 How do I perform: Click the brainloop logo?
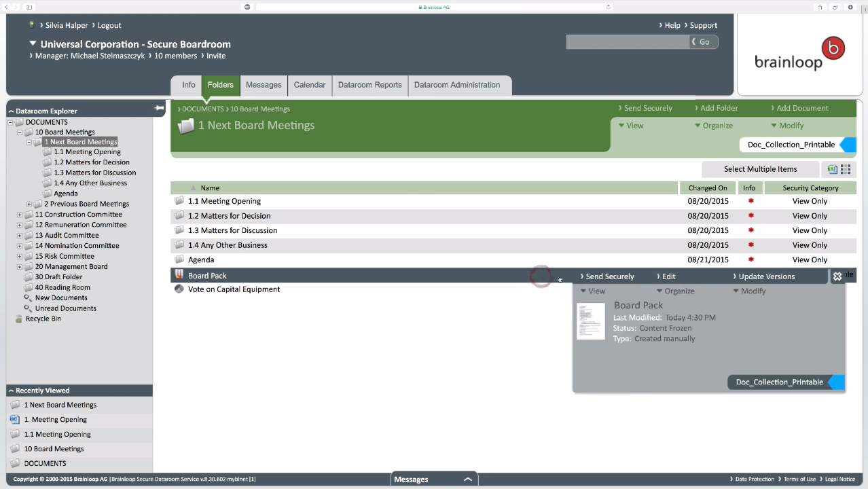tap(799, 56)
